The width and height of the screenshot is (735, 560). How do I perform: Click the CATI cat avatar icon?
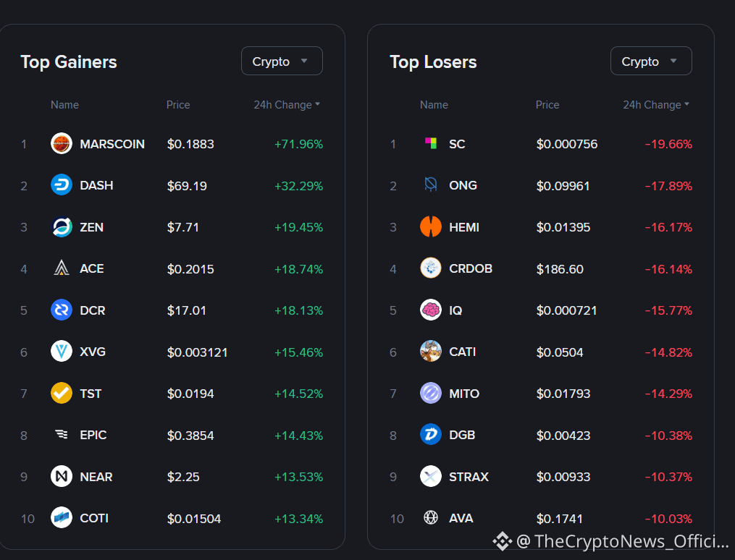pos(431,351)
